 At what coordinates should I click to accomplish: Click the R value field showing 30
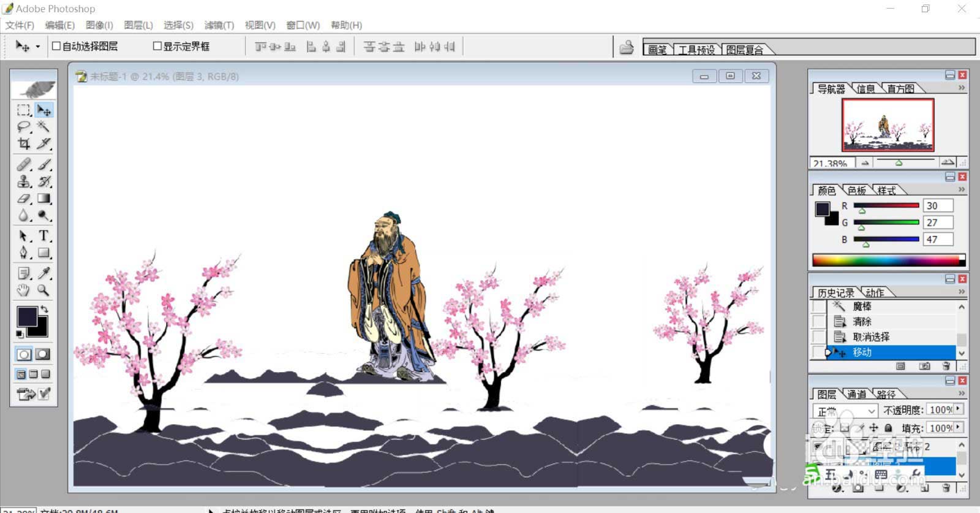pos(938,206)
